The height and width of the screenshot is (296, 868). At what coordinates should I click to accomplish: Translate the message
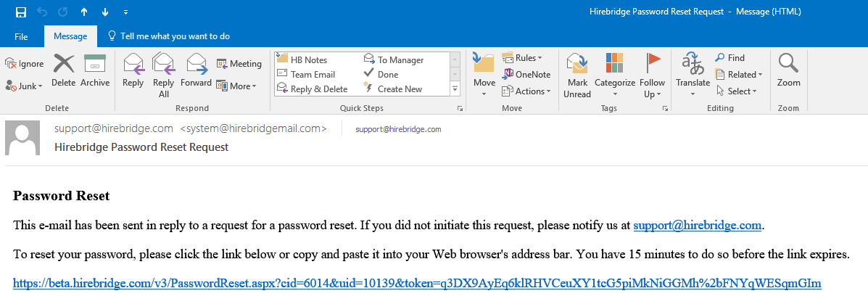tap(693, 74)
